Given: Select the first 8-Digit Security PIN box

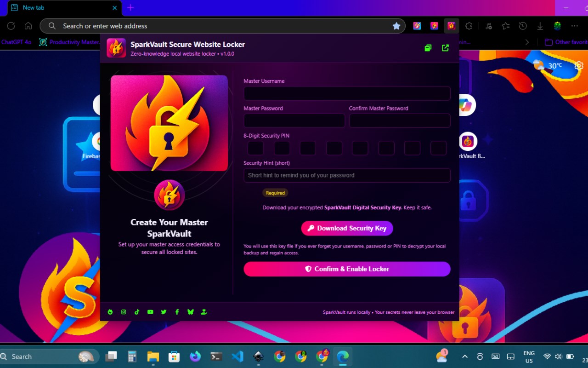Looking at the screenshot, I should [255, 148].
